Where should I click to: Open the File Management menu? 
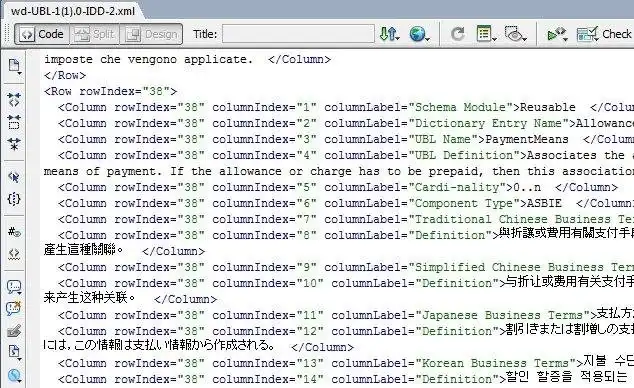pyautogui.click(x=389, y=34)
